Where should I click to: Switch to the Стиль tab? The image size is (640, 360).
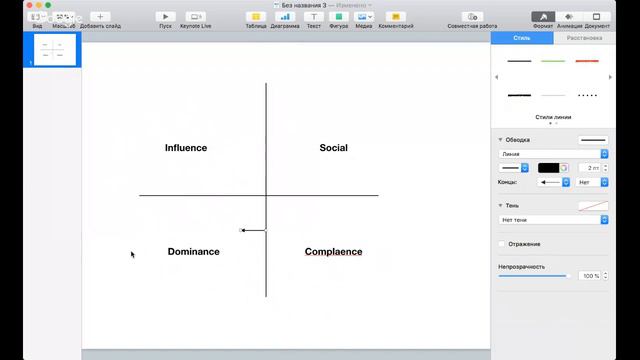pos(522,38)
